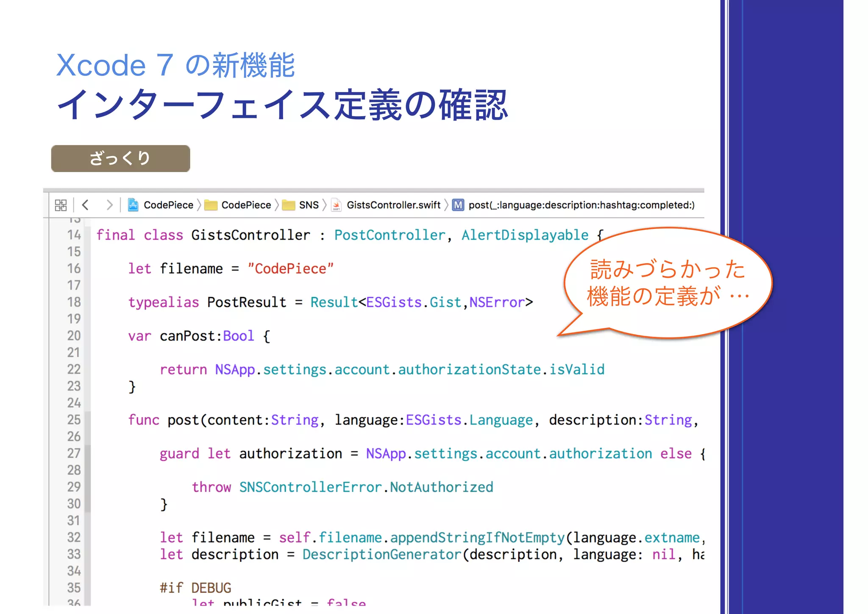Open the SNS breadcrumb segment
868x614 pixels.
point(309,205)
